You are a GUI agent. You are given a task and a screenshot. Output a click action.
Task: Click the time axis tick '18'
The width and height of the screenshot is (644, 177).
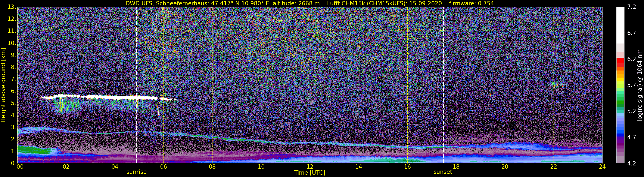[456, 167]
